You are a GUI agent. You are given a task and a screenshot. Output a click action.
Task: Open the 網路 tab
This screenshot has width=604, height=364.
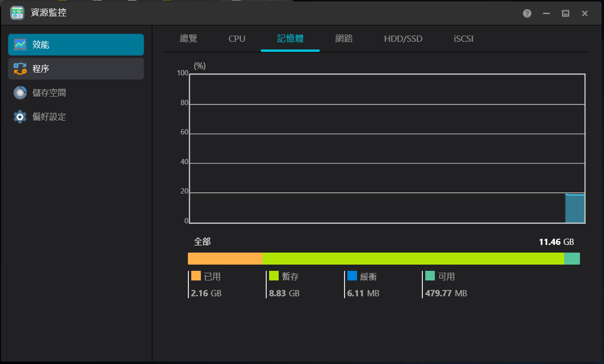click(x=344, y=39)
